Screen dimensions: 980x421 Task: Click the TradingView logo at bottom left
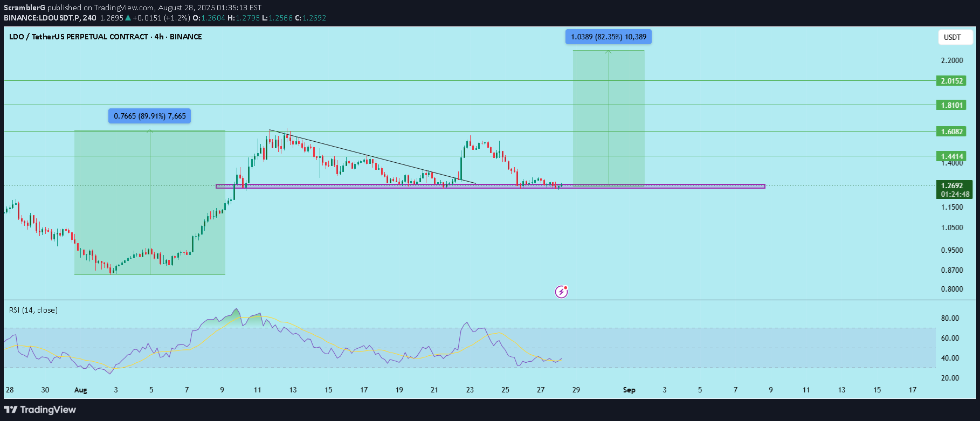click(40, 410)
